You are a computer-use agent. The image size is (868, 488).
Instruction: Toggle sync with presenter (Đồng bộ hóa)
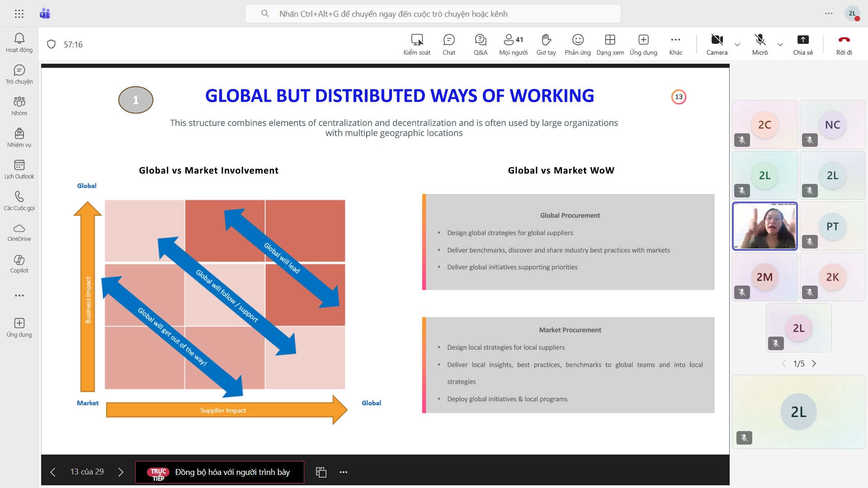click(220, 472)
